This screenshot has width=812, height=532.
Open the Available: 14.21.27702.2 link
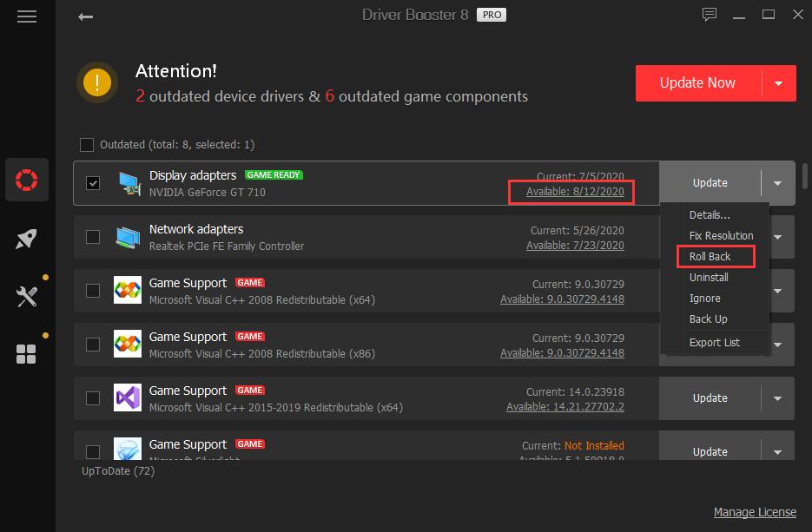coord(565,407)
